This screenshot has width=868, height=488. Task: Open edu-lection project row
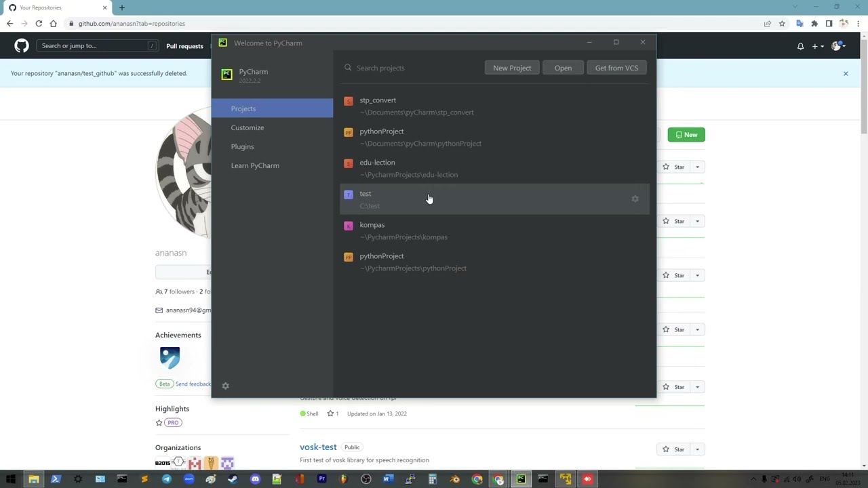(494, 168)
